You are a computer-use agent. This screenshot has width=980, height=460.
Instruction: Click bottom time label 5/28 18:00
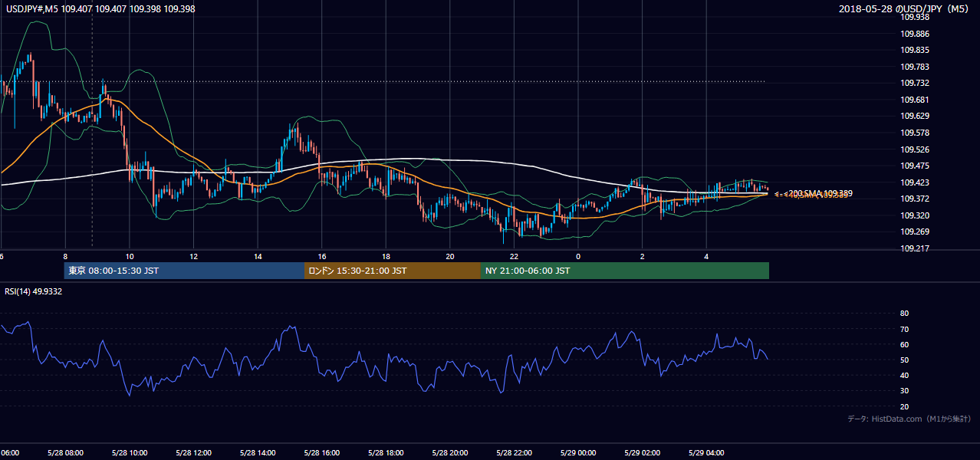pos(386,452)
